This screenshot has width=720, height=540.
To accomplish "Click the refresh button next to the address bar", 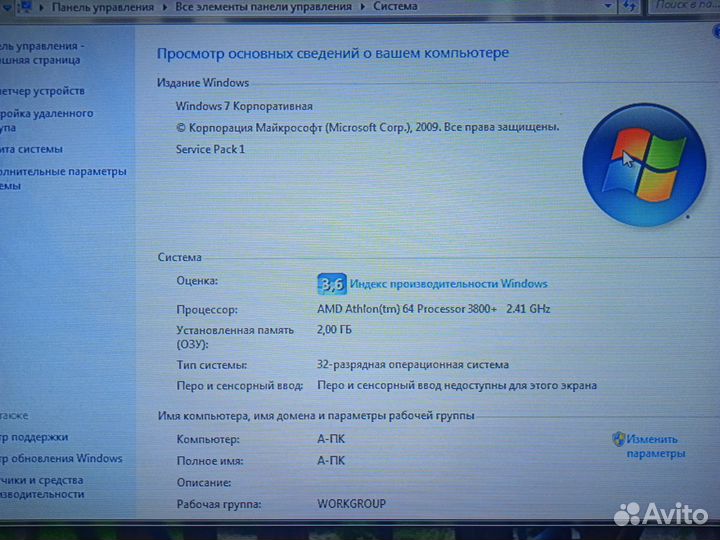I will click(629, 6).
